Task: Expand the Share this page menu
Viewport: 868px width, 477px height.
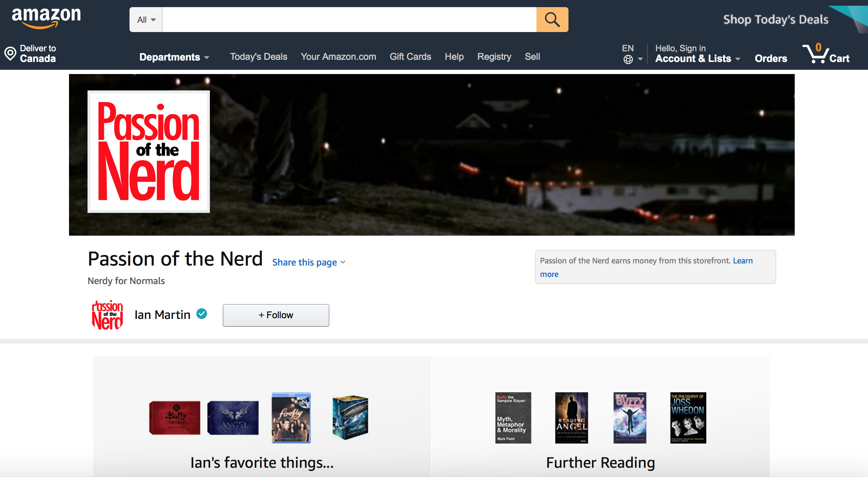Action: click(309, 262)
